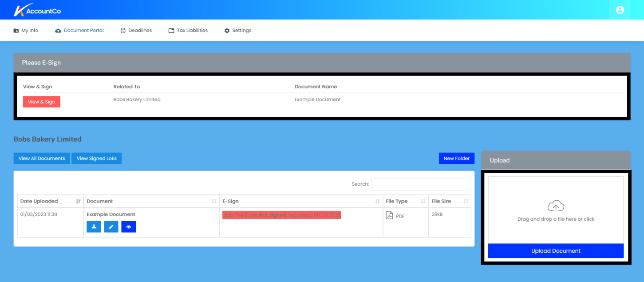The height and width of the screenshot is (282, 644).
Task: Switch to Tax Liabilities tab
Action: 188,31
